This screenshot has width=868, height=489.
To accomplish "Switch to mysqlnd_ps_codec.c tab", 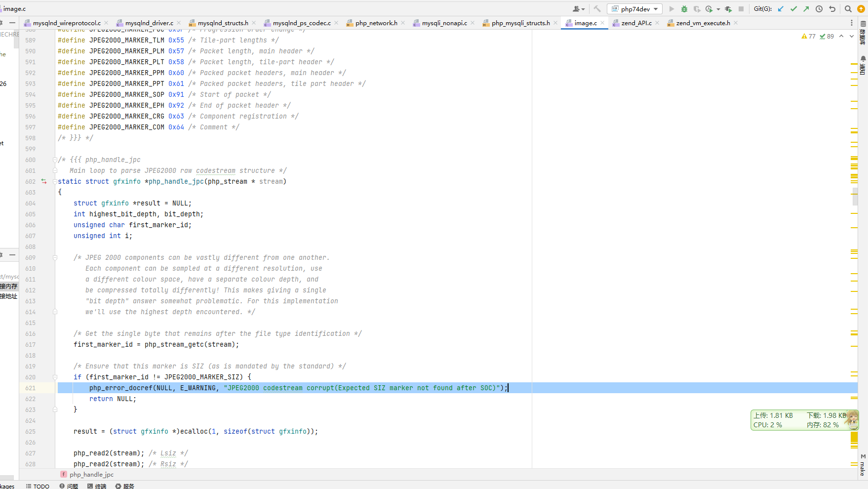I will (302, 23).
